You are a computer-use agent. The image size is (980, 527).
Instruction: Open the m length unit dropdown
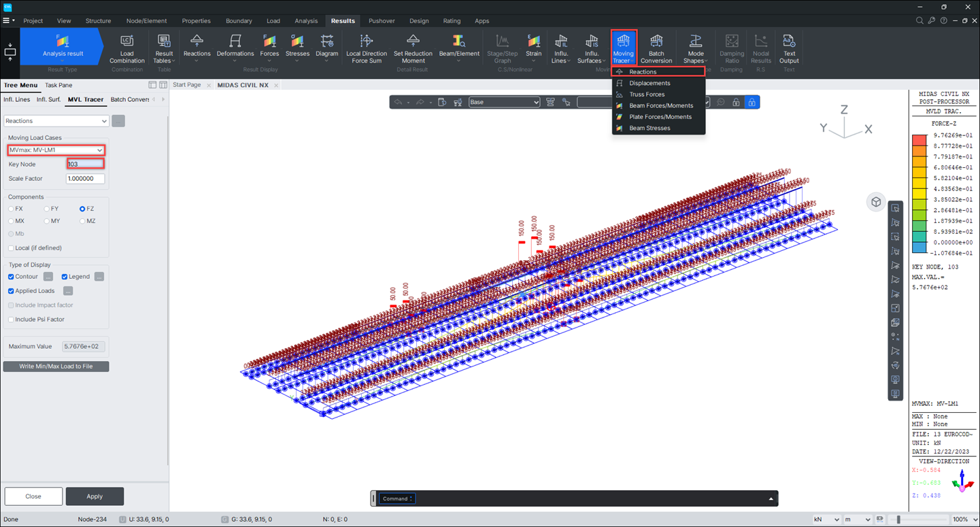[857, 520]
